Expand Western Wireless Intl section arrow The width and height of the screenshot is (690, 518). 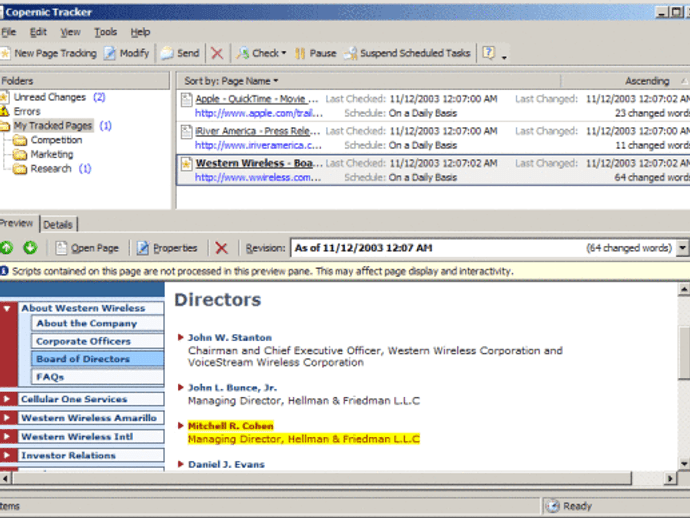(x=7, y=437)
